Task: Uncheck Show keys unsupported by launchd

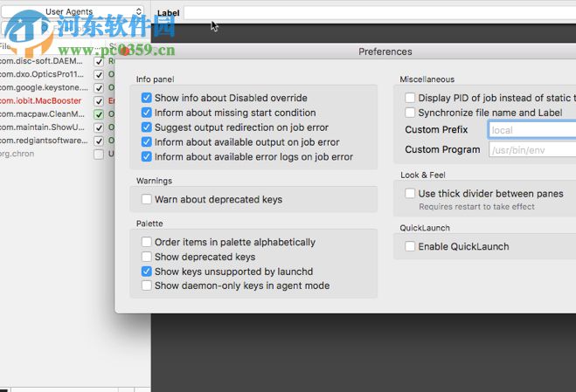Action: coord(146,272)
